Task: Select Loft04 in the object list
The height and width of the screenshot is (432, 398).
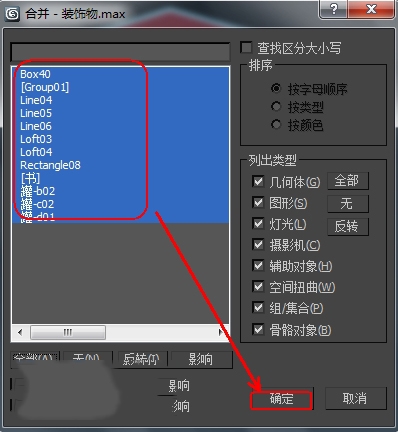Action: [120, 152]
